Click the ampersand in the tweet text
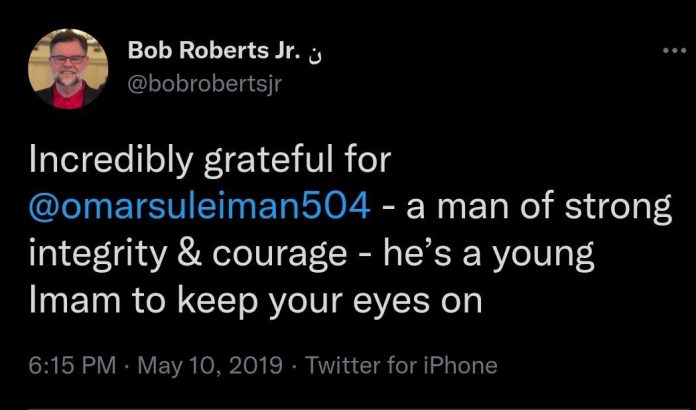 tap(190, 253)
